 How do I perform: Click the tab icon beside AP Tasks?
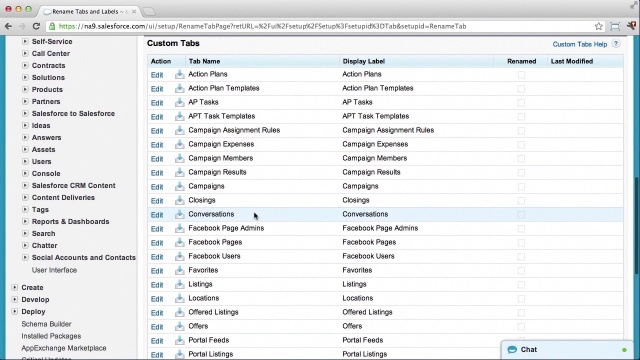(x=180, y=102)
